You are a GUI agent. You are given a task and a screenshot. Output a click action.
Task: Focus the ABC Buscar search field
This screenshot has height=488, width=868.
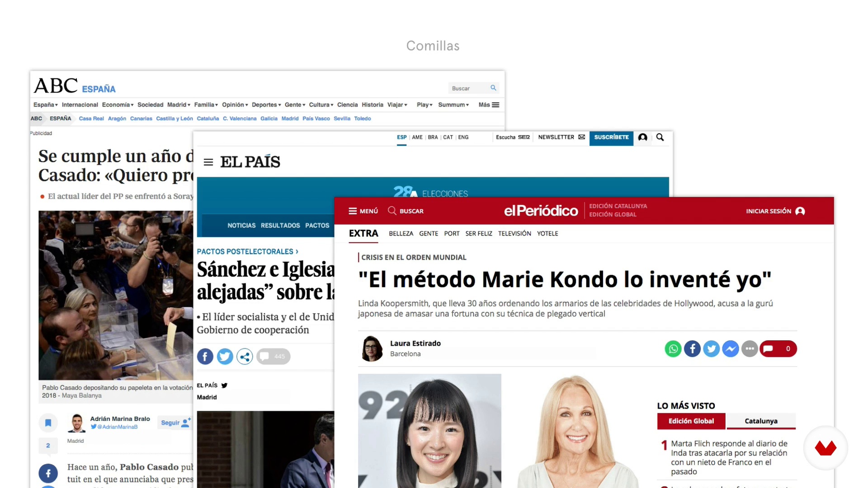469,88
